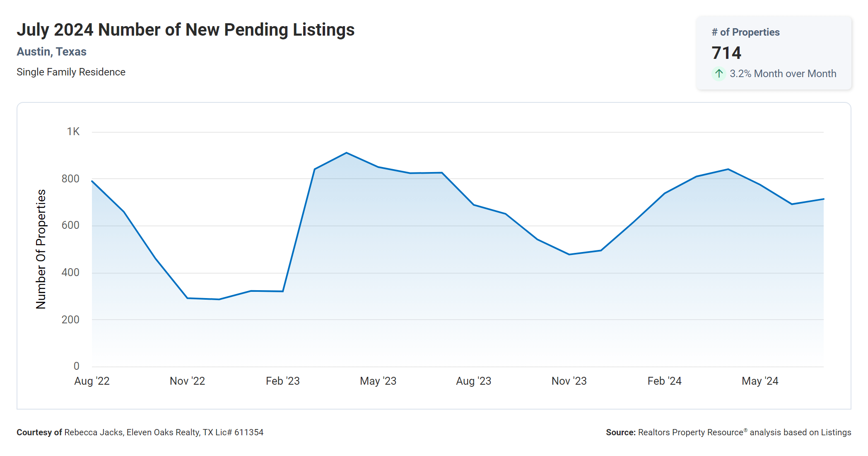Click the Feb '23 x-axis label

pyautogui.click(x=282, y=381)
